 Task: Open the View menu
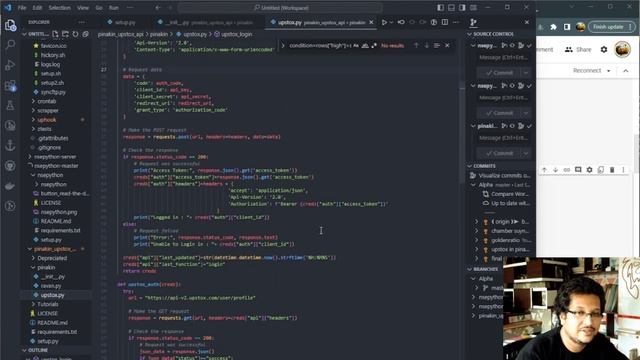(x=83, y=8)
